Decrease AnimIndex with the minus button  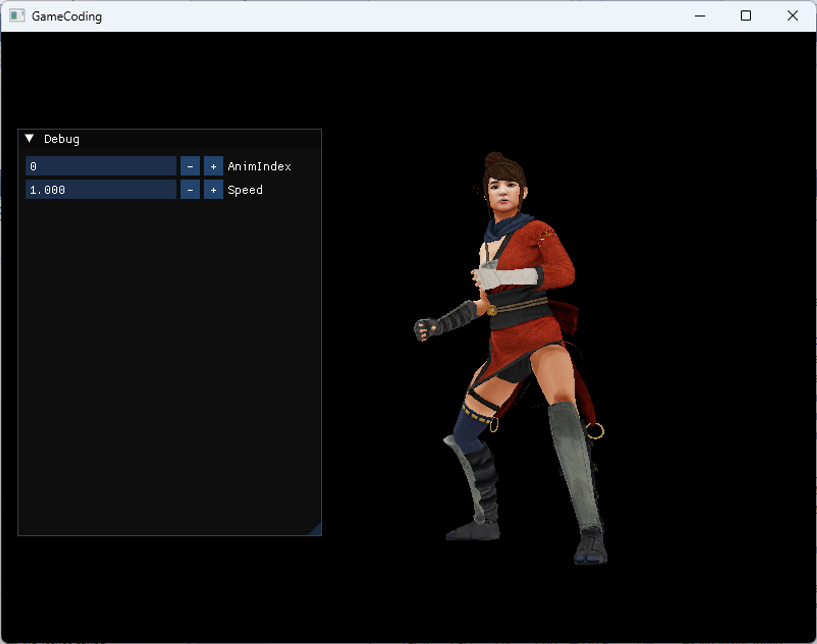tap(190, 166)
